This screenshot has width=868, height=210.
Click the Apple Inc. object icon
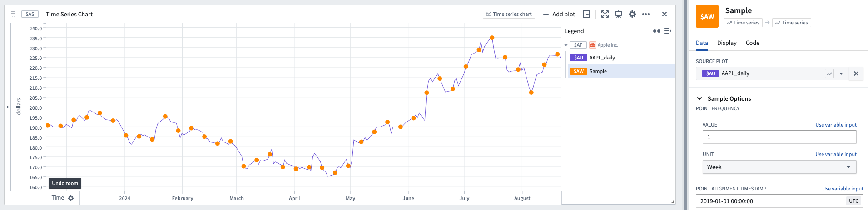point(593,45)
